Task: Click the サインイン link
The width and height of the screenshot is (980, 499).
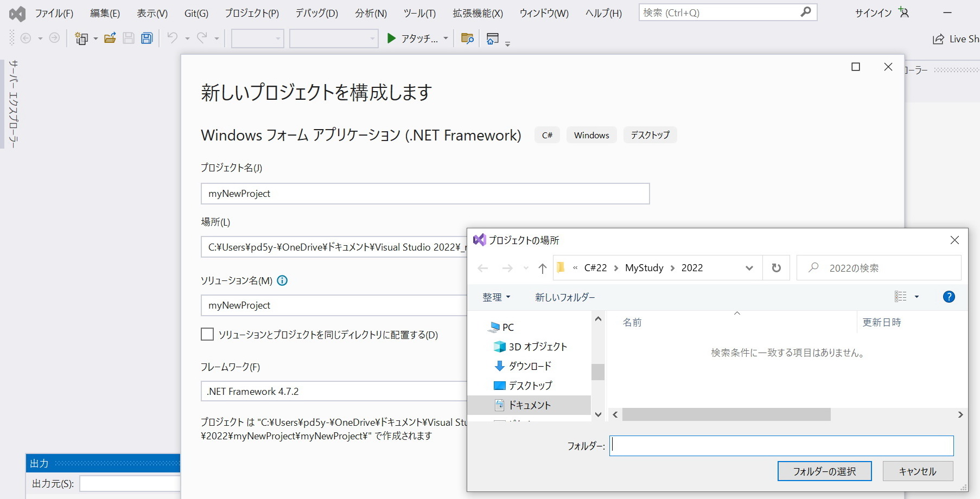Action: coord(873,13)
